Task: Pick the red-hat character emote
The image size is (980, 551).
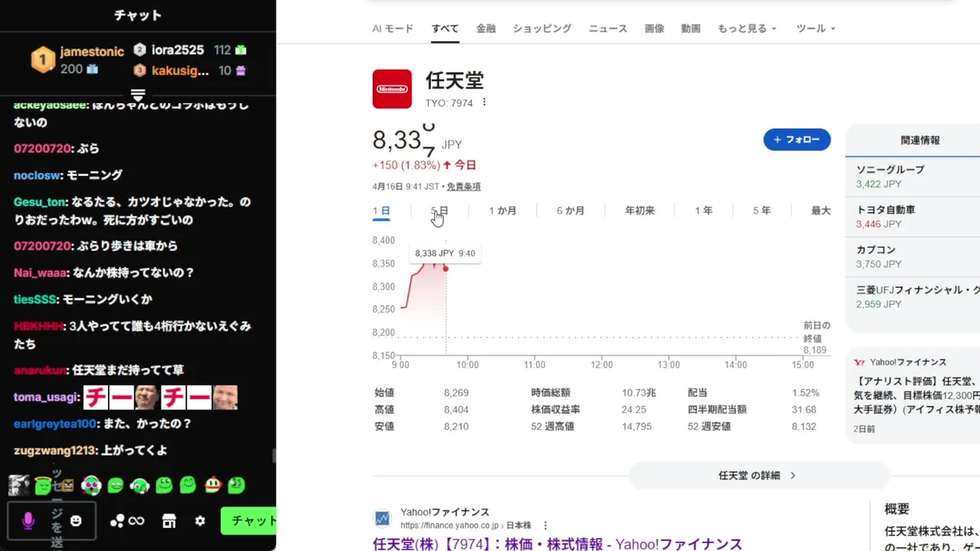Action: 213,484
